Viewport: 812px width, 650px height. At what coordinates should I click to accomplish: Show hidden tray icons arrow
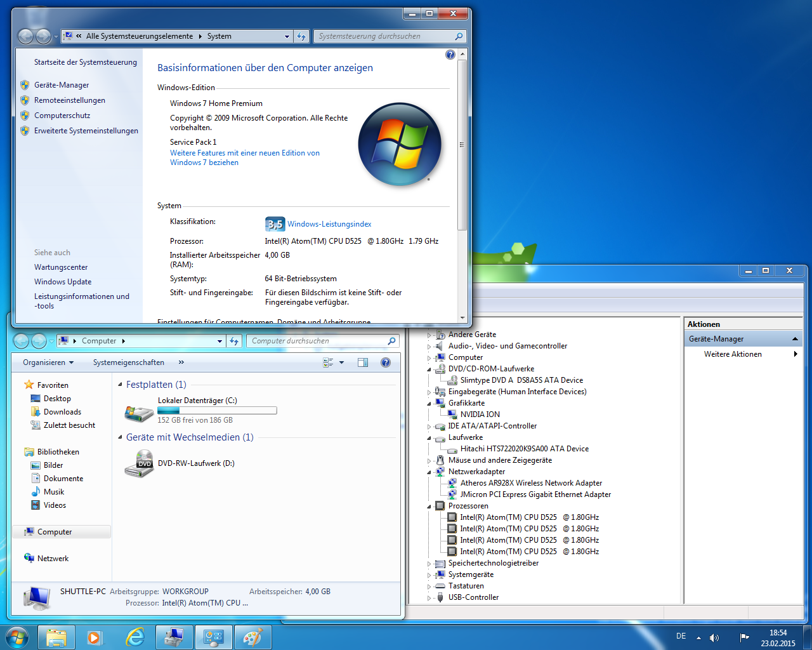point(698,637)
